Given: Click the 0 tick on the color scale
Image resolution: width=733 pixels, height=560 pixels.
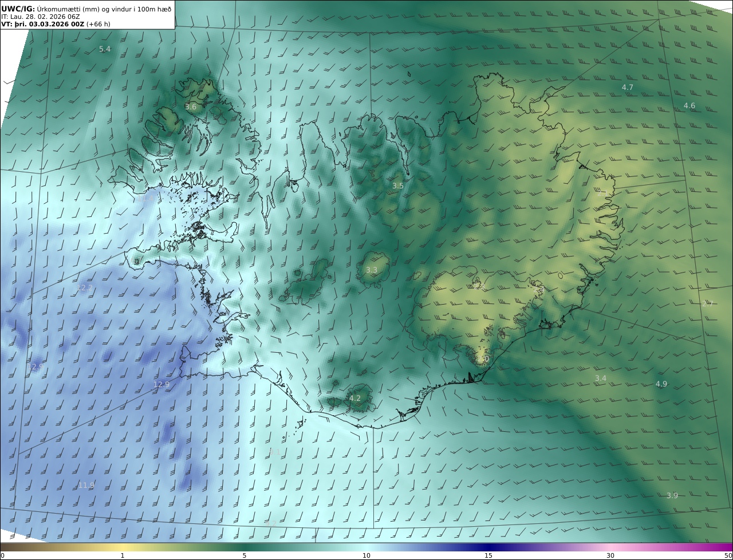Looking at the screenshot, I should click(x=2, y=555).
